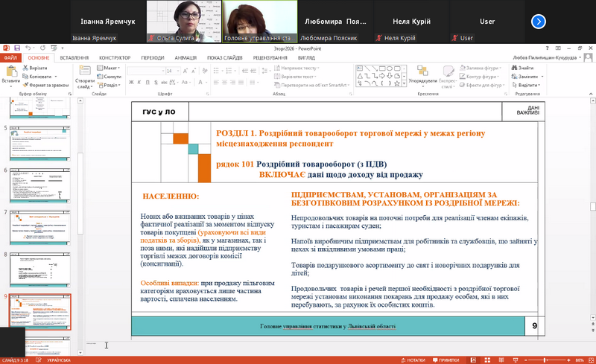Image resolution: width=596 pixels, height=364 pixels.
Task: Switch to ПЕРЕХОДИ ribbon tab
Action: tap(153, 58)
